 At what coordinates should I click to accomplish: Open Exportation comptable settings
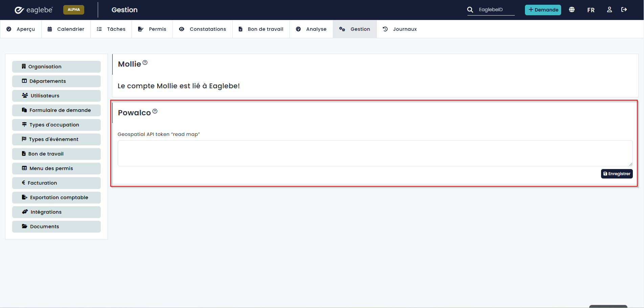(56, 197)
